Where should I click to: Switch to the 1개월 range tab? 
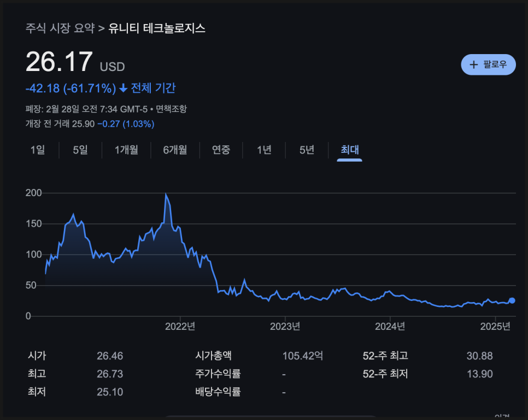click(126, 150)
